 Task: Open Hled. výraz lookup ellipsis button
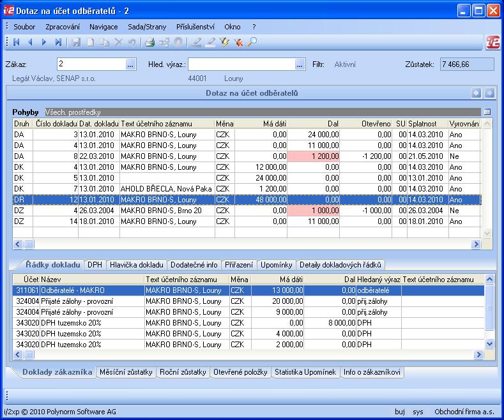click(x=300, y=64)
